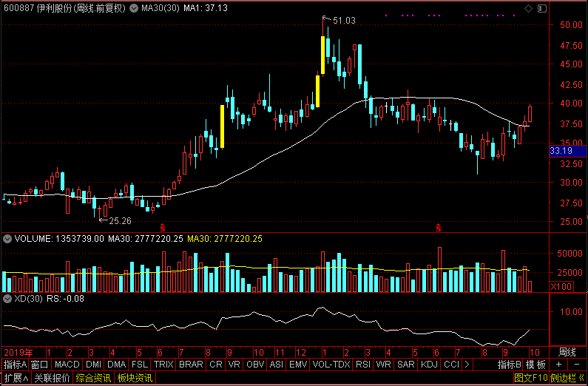
Task: Select the 指标A tab
Action: click(x=16, y=365)
